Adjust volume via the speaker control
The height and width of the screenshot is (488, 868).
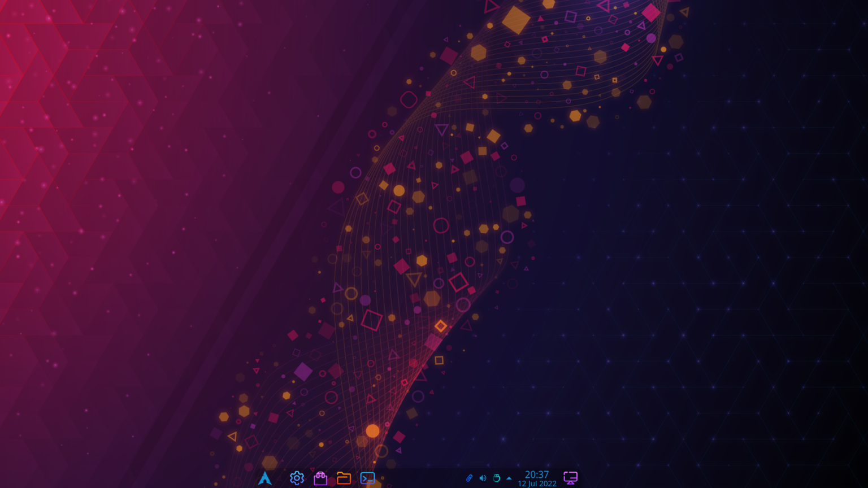click(483, 478)
